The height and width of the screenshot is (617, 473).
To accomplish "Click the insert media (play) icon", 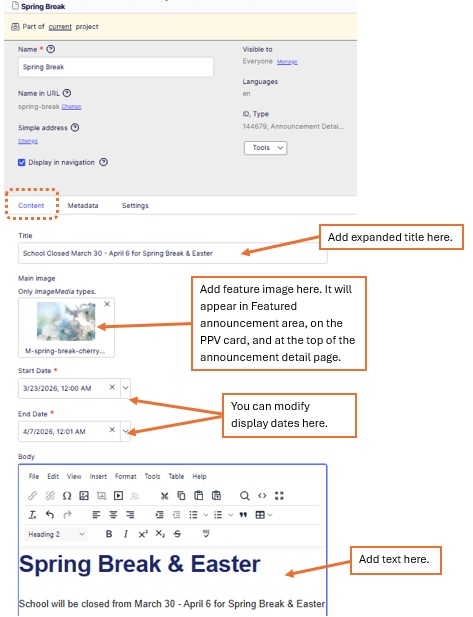I will coord(118,495).
